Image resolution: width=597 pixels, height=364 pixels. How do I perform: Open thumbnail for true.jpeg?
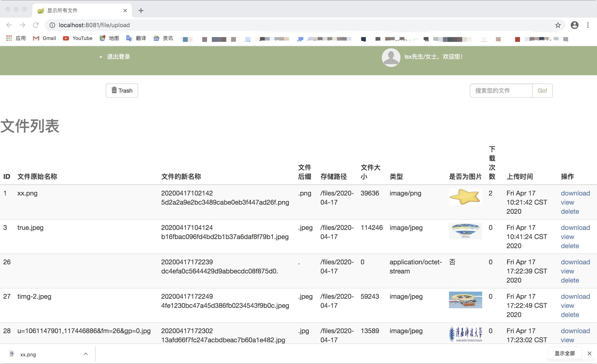pyautogui.click(x=465, y=231)
